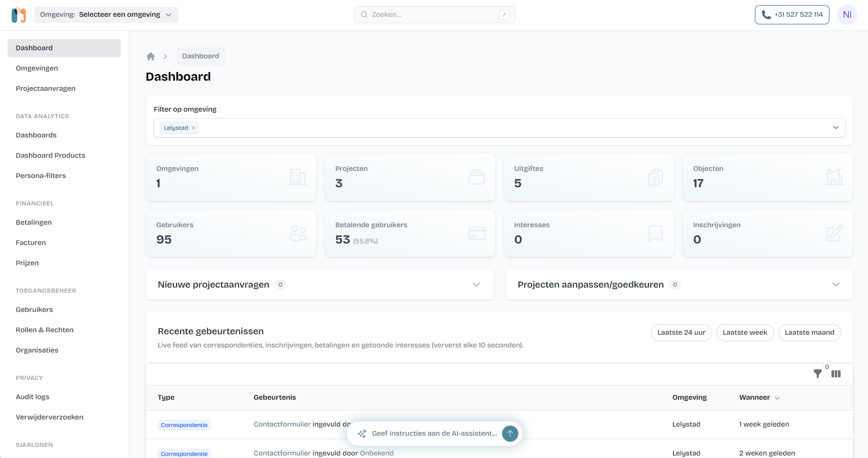Viewport: 868px width, 458px height.
Task: Filter events to Laatste week
Action: click(x=745, y=333)
